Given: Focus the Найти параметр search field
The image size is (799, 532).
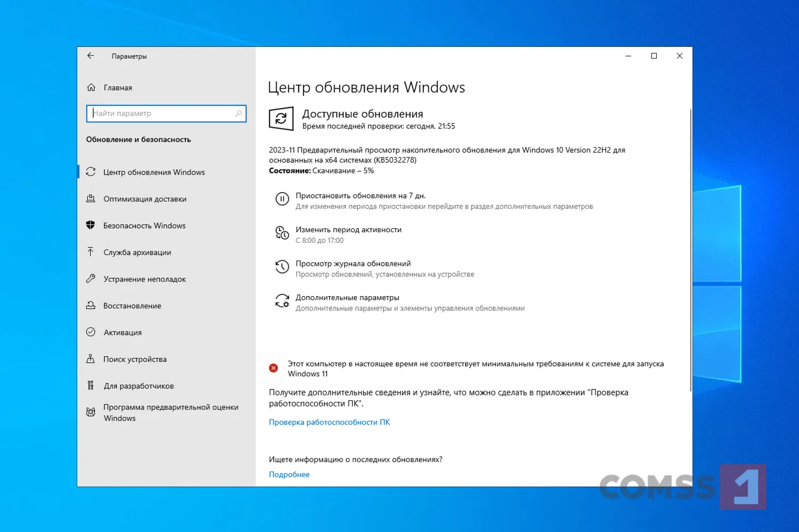Looking at the screenshot, I should [166, 113].
